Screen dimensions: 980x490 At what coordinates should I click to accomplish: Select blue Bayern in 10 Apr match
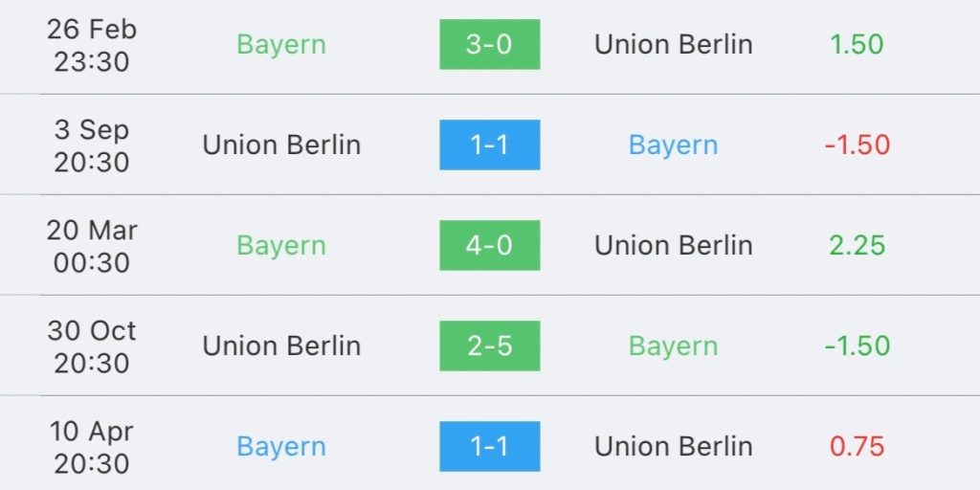pyautogui.click(x=281, y=447)
